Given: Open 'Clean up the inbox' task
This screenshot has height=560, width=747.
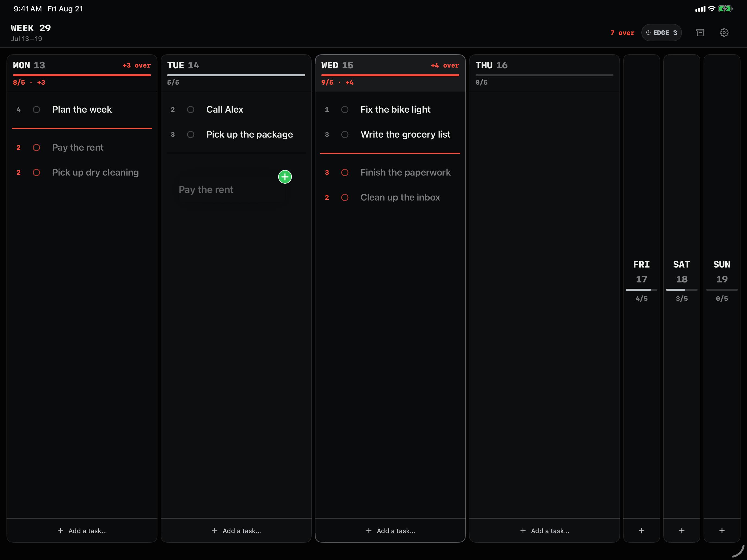Looking at the screenshot, I should point(400,198).
